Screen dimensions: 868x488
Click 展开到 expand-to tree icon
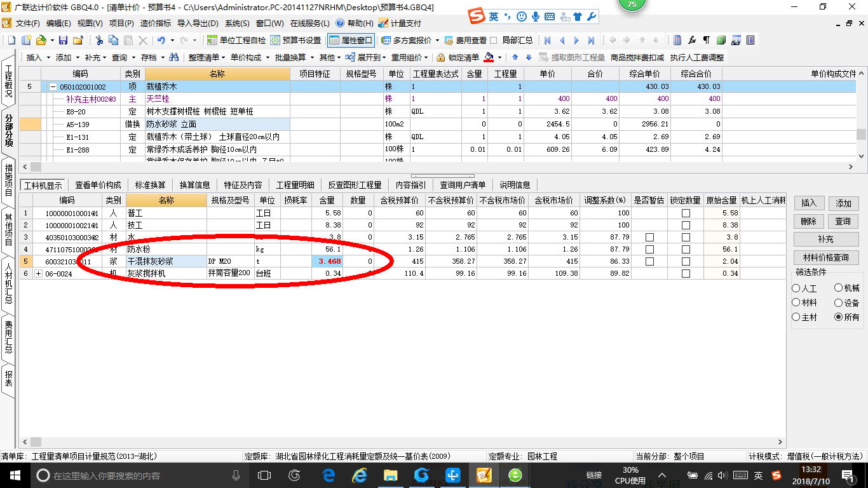click(351, 57)
